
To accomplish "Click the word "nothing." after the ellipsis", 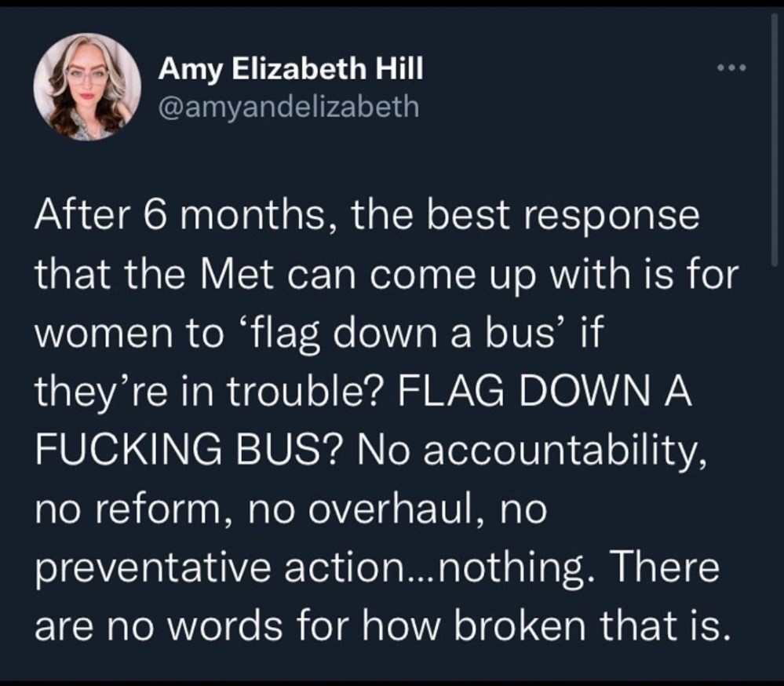I will (x=494, y=571).
